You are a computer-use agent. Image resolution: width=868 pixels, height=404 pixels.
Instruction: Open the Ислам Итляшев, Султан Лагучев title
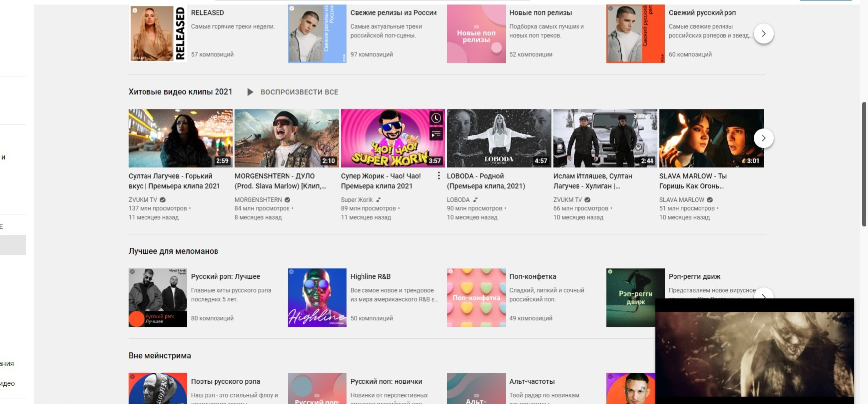point(593,181)
